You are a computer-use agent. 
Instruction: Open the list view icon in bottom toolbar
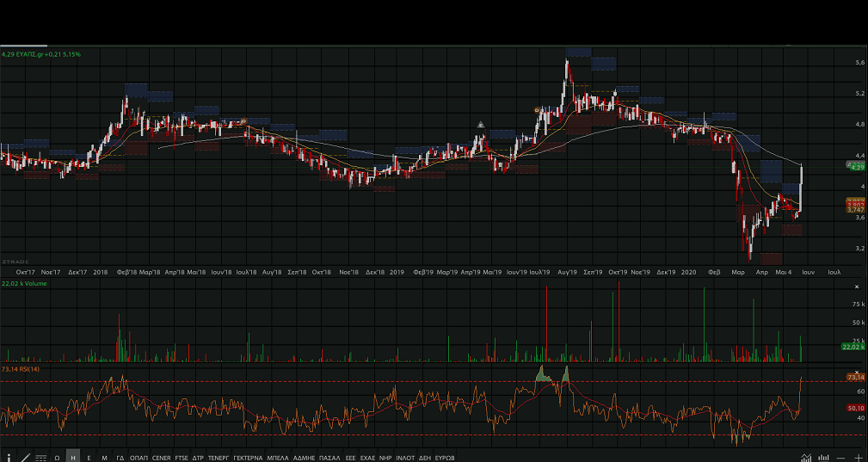(40, 458)
